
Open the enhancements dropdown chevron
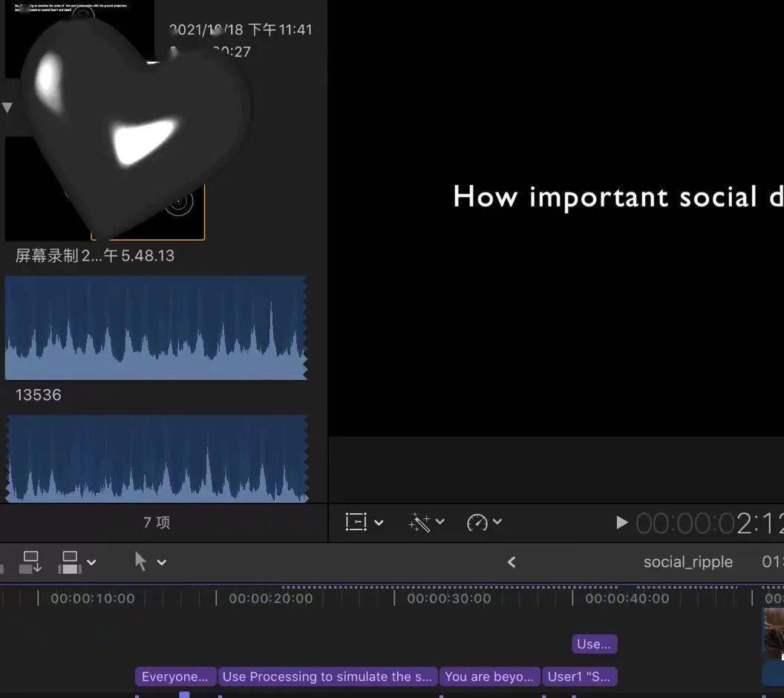coord(440,521)
